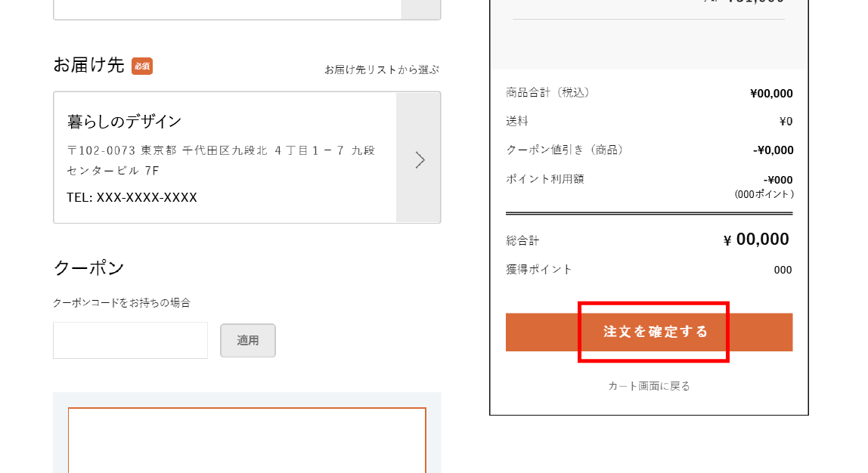Image resolution: width=868 pixels, height=473 pixels.
Task: Open the delivery address chevron arrow
Action: [419, 160]
